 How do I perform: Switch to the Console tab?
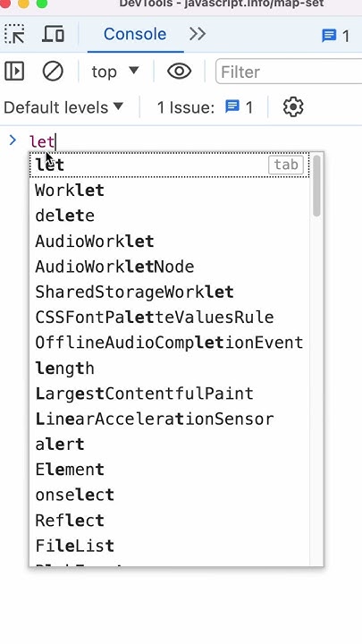click(x=135, y=34)
